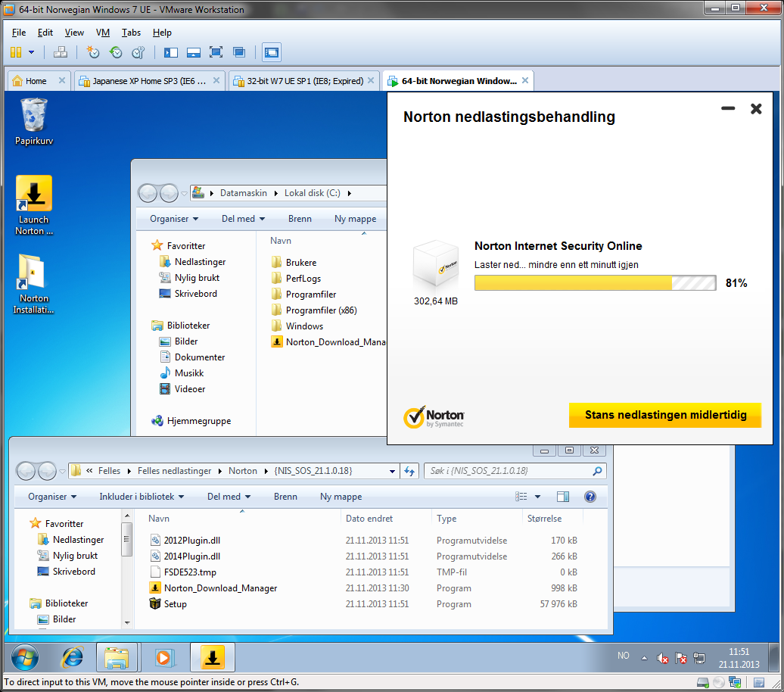This screenshot has height=692, width=784.
Task: Open the VM menu
Action: [x=103, y=33]
